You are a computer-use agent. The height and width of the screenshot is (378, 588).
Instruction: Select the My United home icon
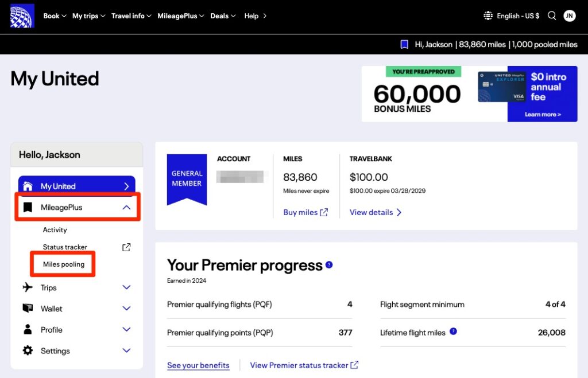pyautogui.click(x=28, y=185)
